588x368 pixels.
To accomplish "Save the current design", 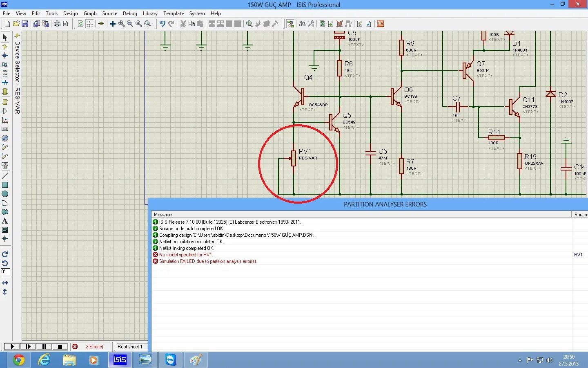I will 24,24.
